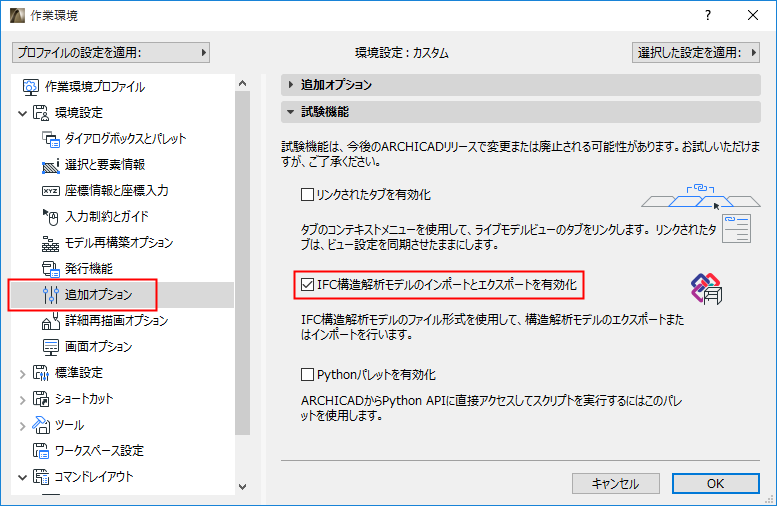The image size is (777, 506).
Task: Expand the ツール tree node
Action: [x=22, y=426]
